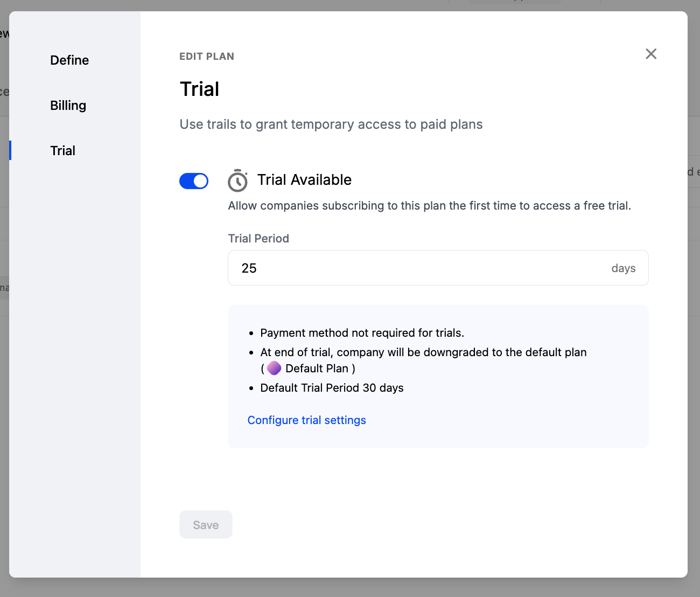Close the Edit Plan dialog

651,54
